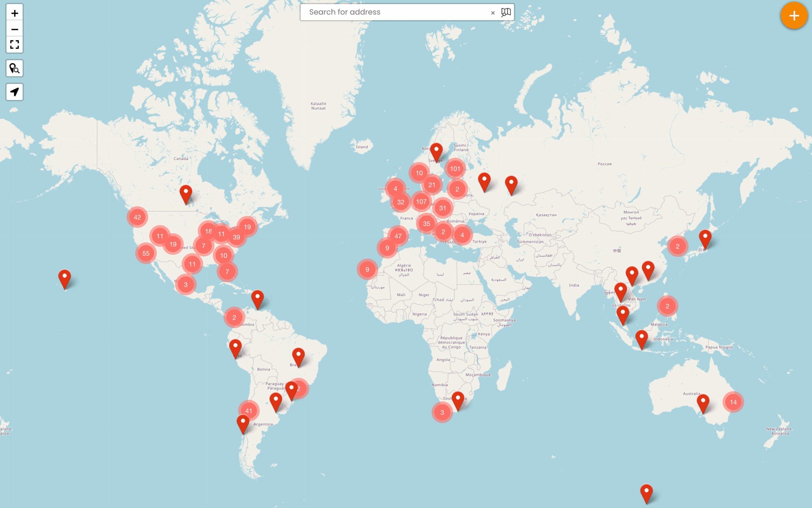This screenshot has width=812, height=508.
Task: Select the red marker in Japan
Action: 705,238
